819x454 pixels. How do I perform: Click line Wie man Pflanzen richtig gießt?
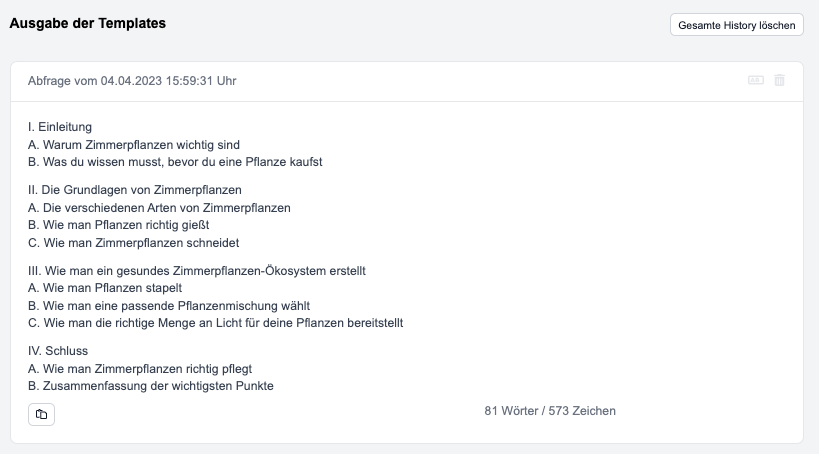click(119, 225)
